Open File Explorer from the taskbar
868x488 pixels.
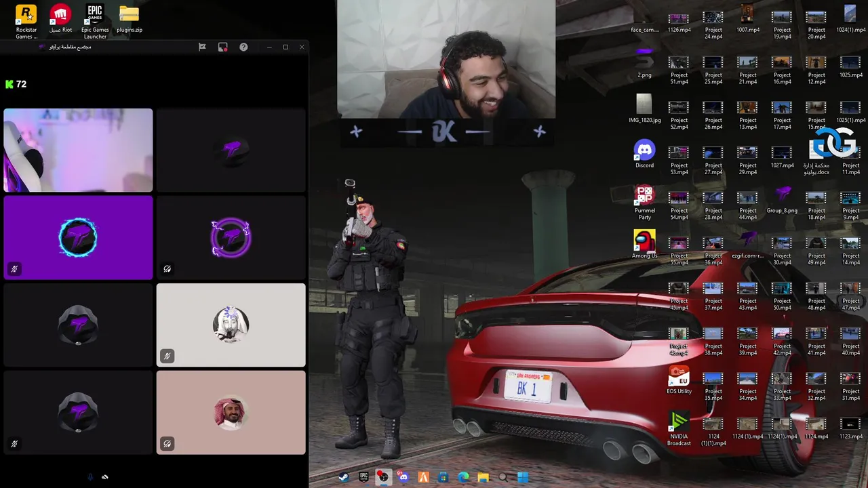pyautogui.click(x=483, y=477)
